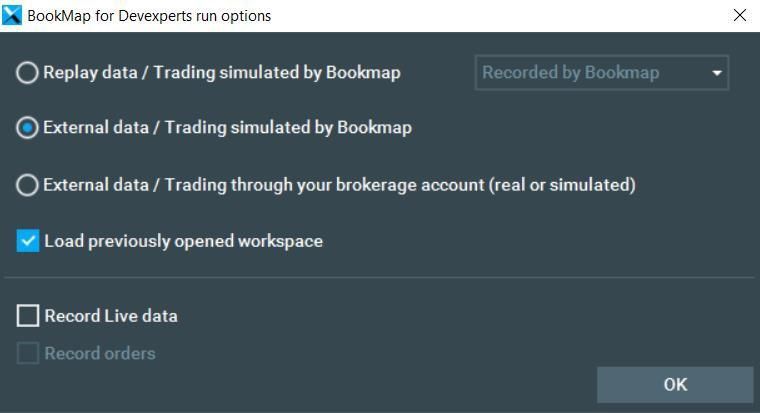
Task: Click the horizontal separator above Record Live data
Action: [379, 278]
